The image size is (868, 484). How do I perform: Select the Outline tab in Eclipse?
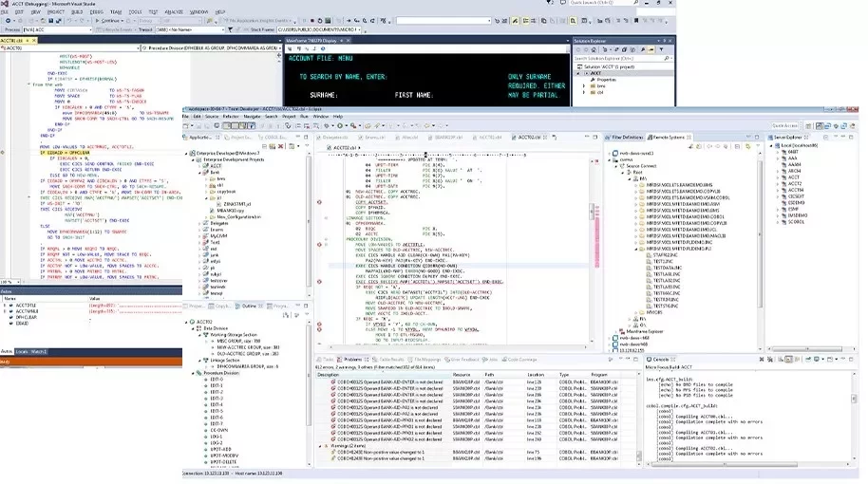[x=249, y=306]
